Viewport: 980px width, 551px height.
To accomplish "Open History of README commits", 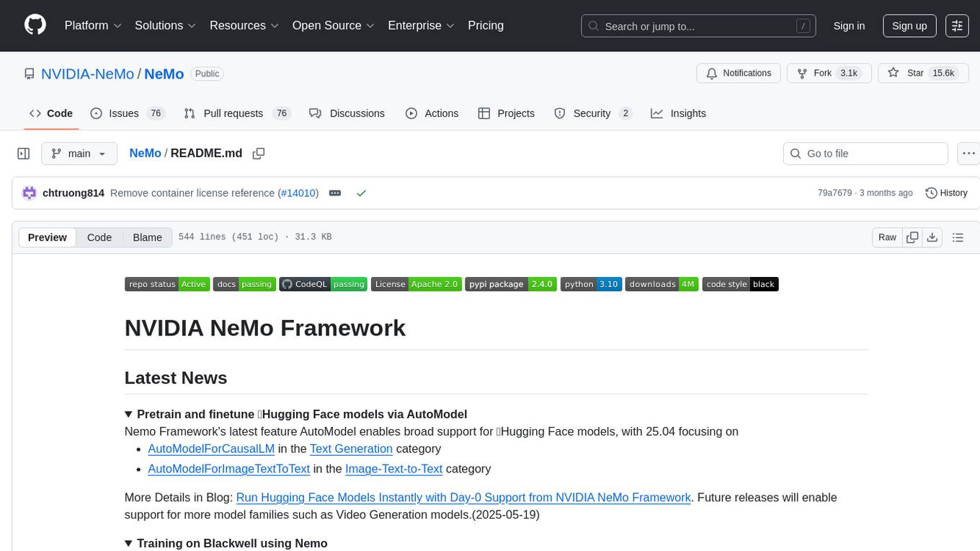I will 946,193.
